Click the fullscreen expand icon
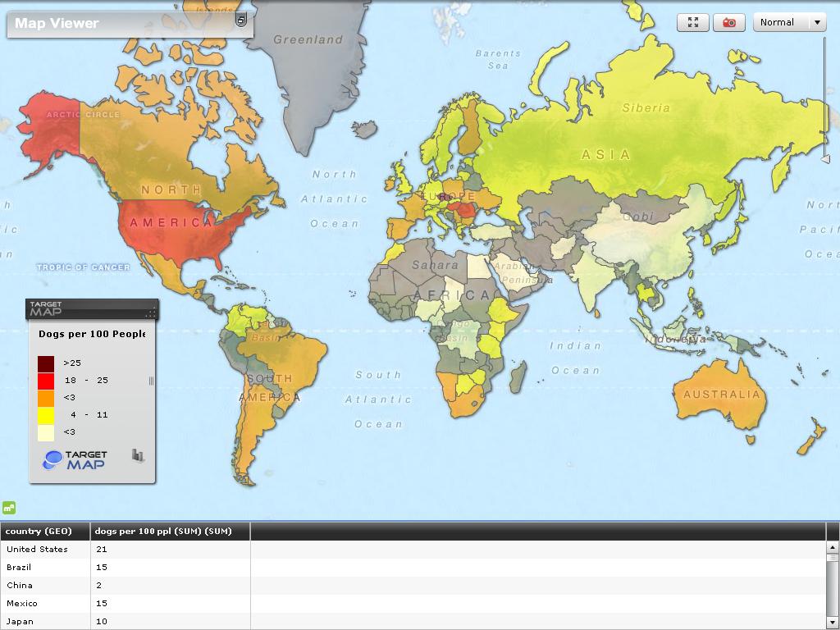 pyautogui.click(x=692, y=23)
